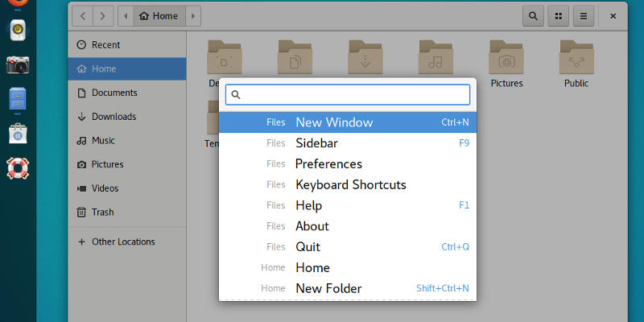The width and height of the screenshot is (644, 322).
Task: Open Other Locations in the sidebar
Action: [122, 242]
